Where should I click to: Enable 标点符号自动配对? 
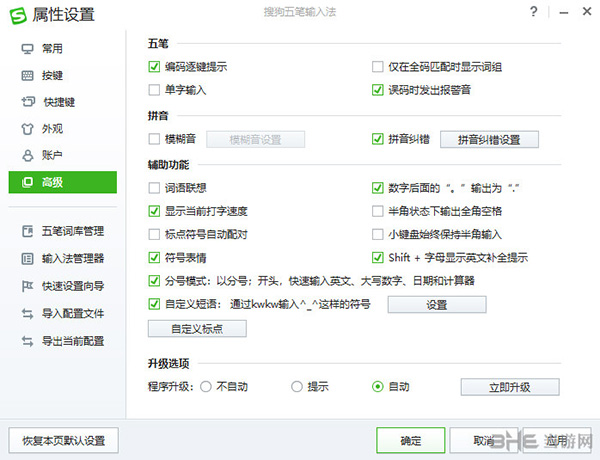(154, 234)
